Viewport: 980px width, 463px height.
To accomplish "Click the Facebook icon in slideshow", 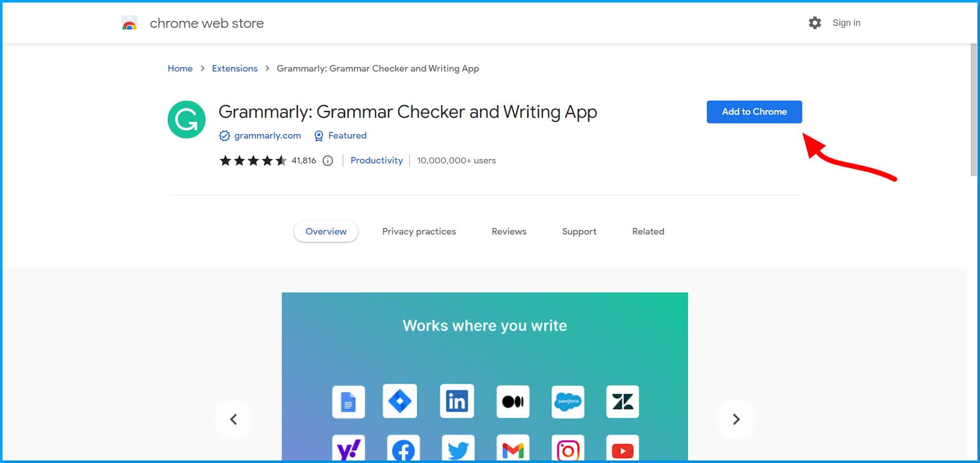I will 403,448.
